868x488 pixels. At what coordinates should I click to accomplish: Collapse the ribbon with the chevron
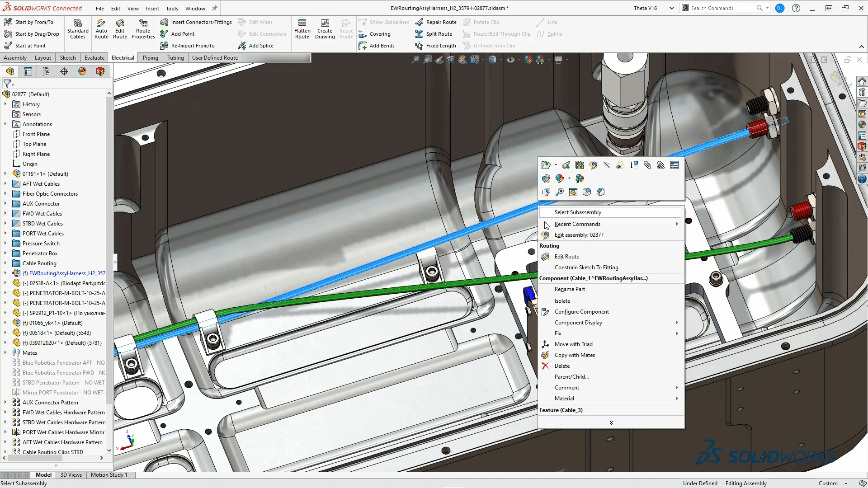pyautogui.click(x=861, y=47)
